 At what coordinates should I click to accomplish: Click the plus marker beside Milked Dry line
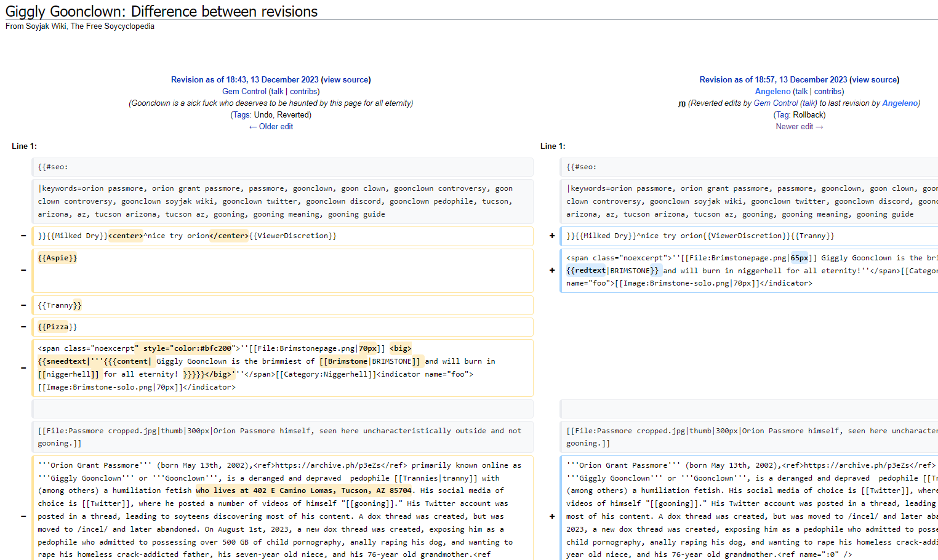[552, 236]
